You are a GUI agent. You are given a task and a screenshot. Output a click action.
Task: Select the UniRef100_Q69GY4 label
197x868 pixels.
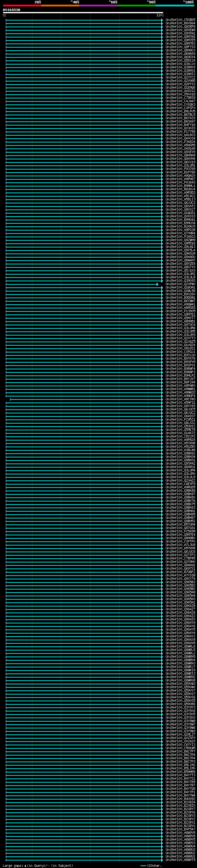[x=180, y=57]
